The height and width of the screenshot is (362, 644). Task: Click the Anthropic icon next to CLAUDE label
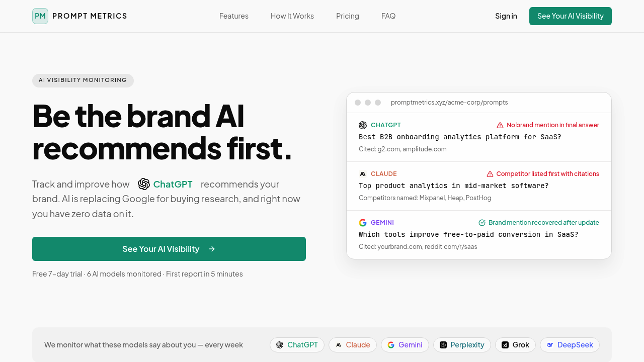[363, 173]
